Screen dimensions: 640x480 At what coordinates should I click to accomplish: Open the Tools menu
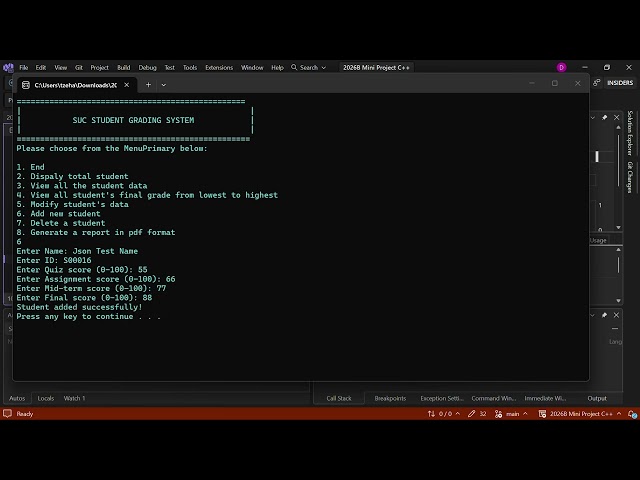190,67
